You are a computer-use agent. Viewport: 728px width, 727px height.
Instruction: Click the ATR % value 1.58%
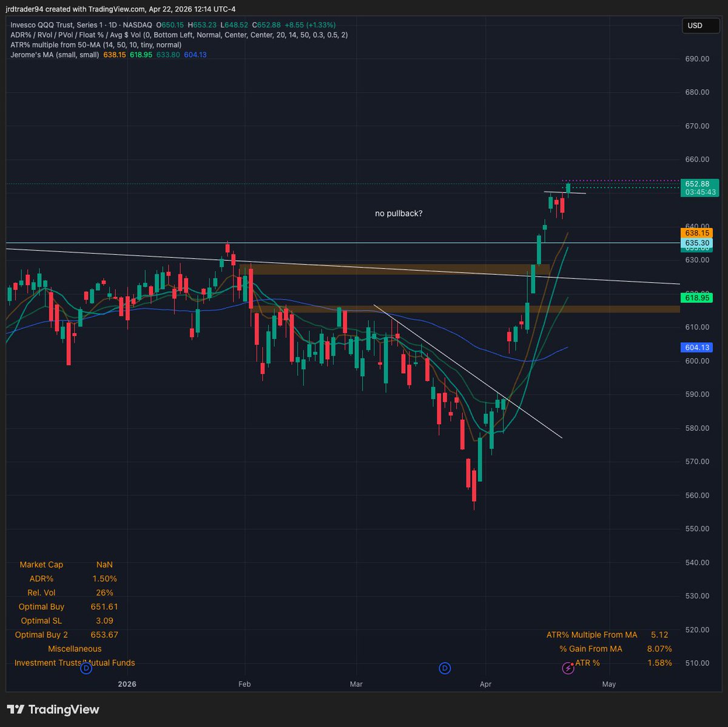tap(659, 663)
